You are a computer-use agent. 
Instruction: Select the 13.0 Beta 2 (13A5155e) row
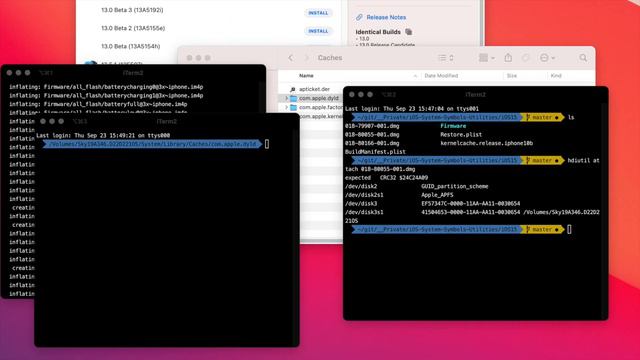click(x=133, y=28)
